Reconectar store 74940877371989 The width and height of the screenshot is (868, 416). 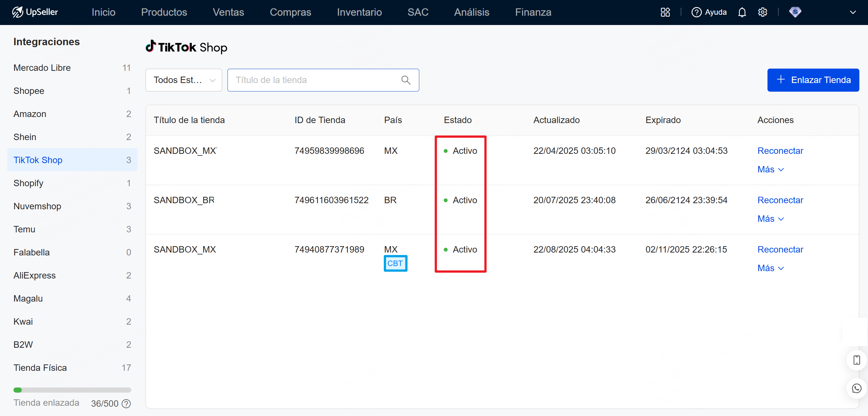tap(780, 249)
